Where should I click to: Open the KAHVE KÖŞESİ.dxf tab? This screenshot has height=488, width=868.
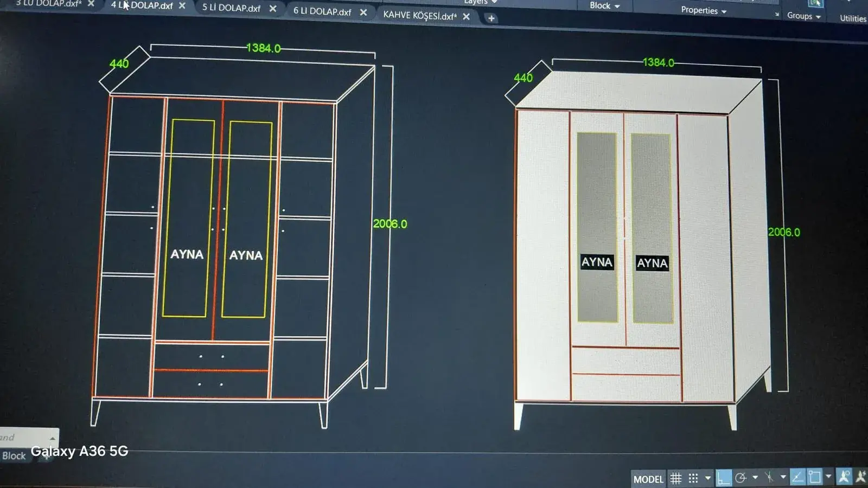pos(420,15)
